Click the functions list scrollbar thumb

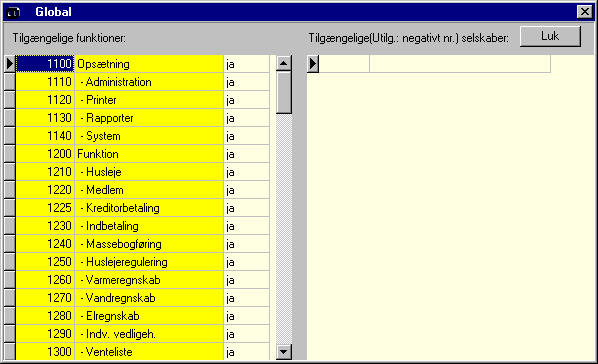pos(284,93)
